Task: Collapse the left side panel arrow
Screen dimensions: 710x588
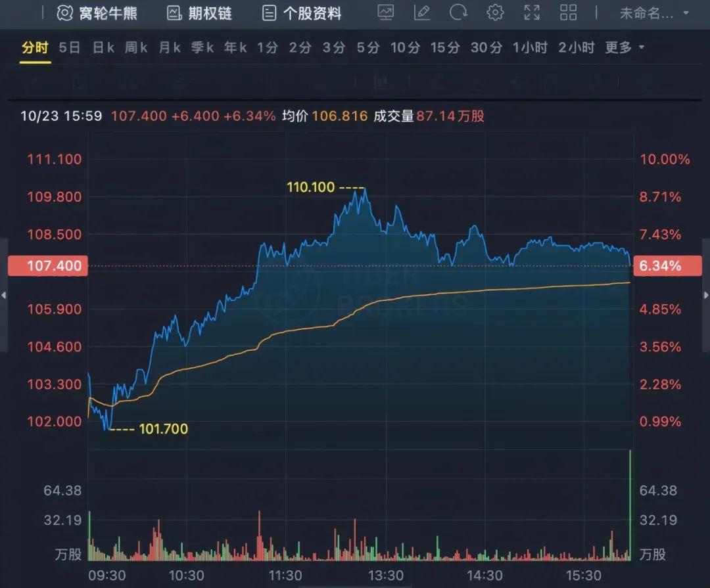Action: coord(4,295)
